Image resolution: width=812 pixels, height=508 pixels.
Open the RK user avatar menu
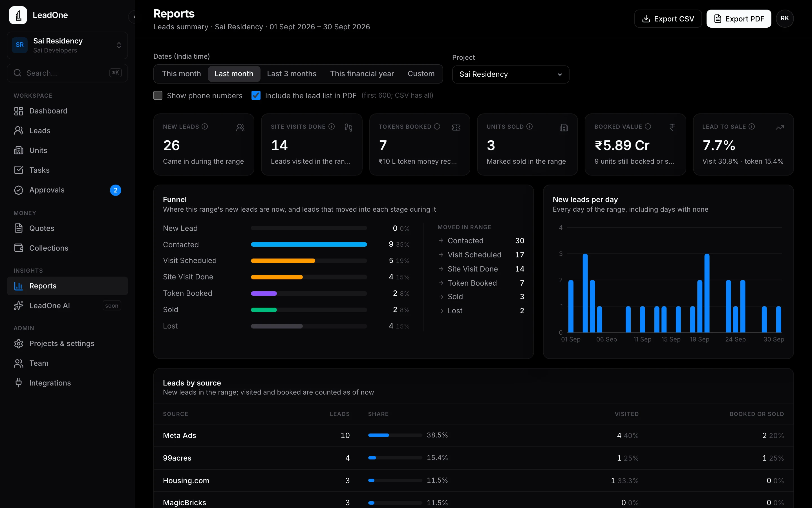coord(784,18)
